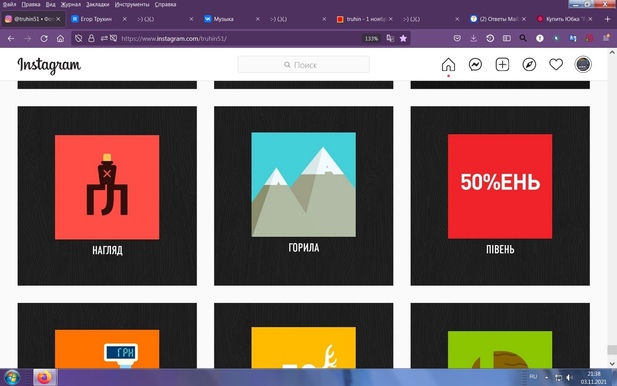Open the volume speaker tray icon
The height and width of the screenshot is (386, 617).
pyautogui.click(x=569, y=378)
